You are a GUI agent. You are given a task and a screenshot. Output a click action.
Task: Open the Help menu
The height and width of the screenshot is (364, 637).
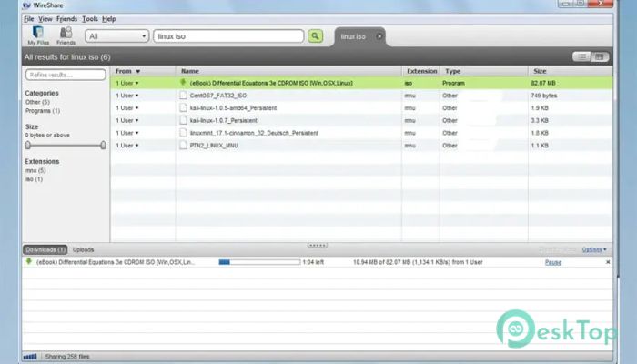point(109,19)
